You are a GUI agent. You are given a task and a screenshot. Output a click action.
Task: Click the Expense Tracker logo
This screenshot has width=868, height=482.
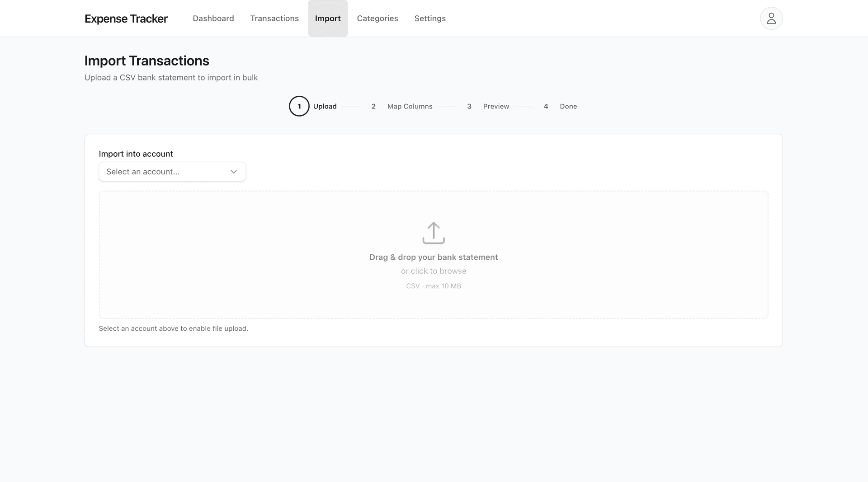[x=126, y=19]
